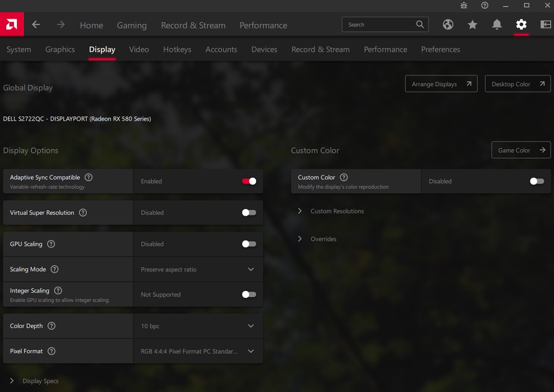Open the Gaming menu
Image resolution: width=554 pixels, height=392 pixels.
coord(132,25)
